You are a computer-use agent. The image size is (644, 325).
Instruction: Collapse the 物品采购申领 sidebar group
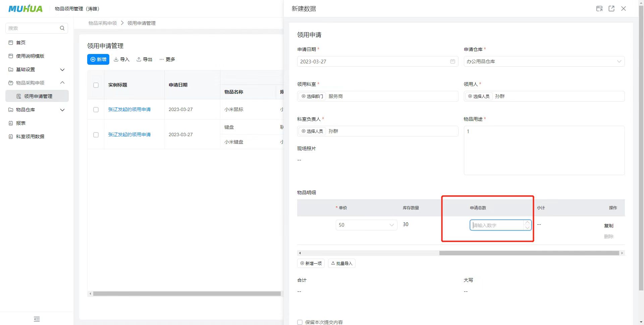point(37,83)
